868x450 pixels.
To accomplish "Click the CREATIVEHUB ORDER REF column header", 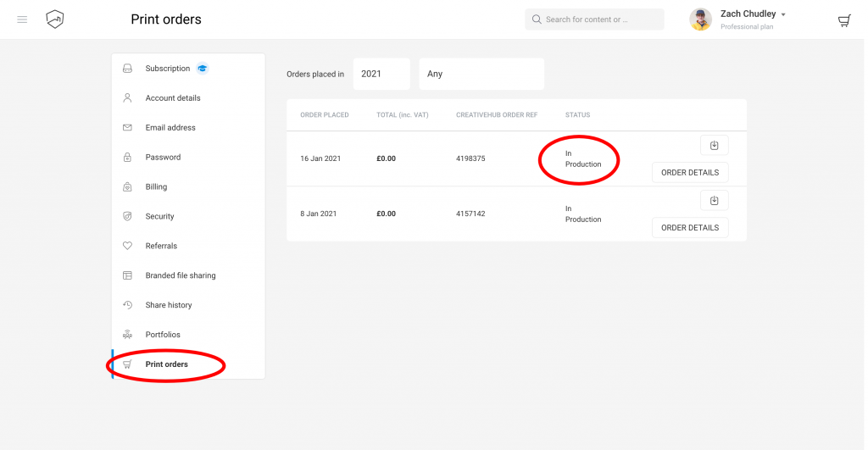I will (497, 115).
